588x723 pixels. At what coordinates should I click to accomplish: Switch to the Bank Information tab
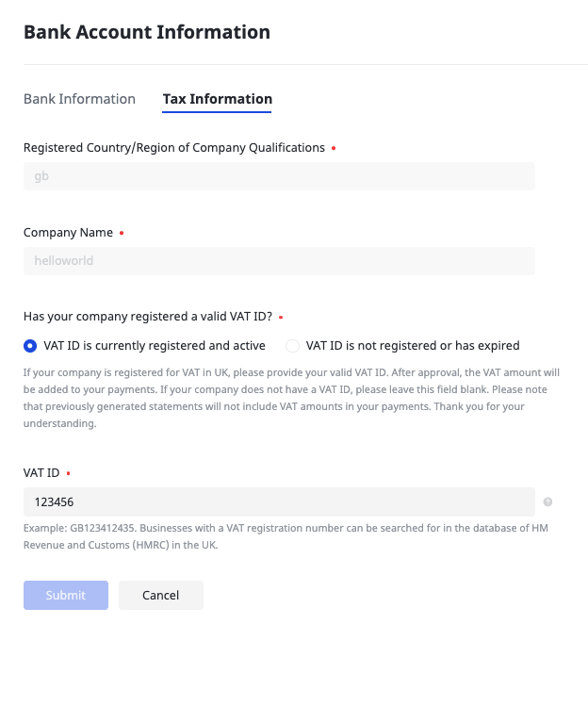[79, 99]
